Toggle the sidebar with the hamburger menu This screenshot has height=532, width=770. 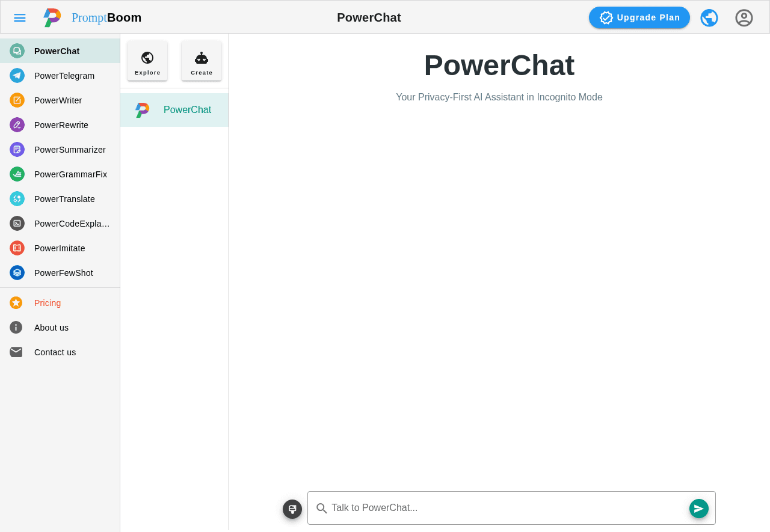click(x=19, y=17)
